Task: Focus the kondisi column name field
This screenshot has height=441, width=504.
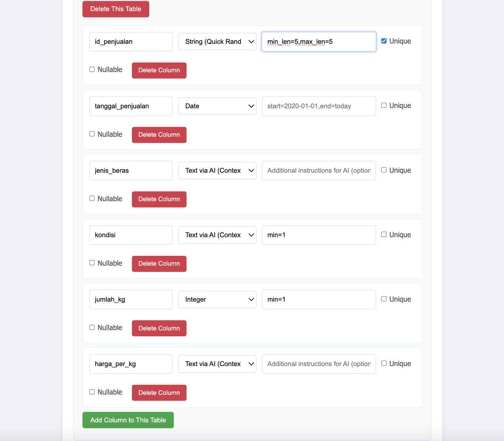Action: tap(131, 235)
